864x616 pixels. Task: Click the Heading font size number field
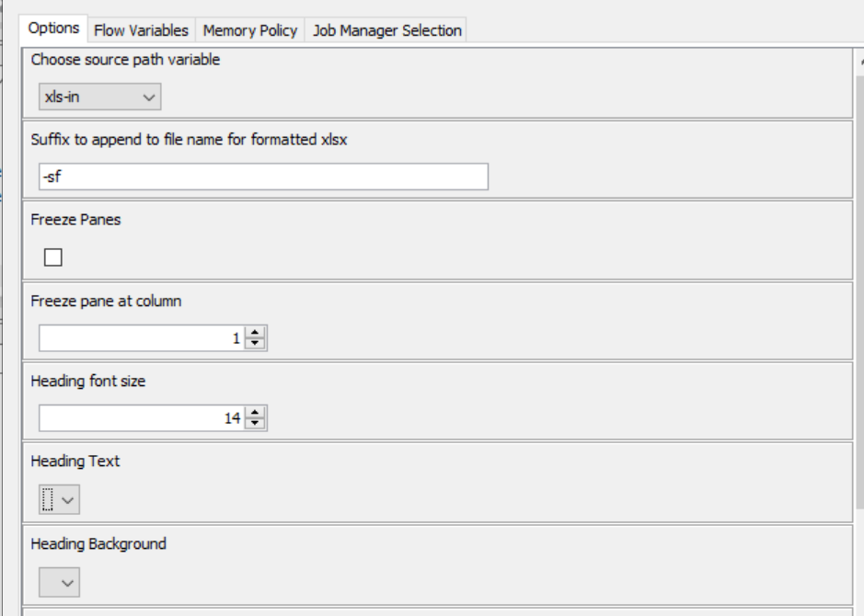(143, 417)
